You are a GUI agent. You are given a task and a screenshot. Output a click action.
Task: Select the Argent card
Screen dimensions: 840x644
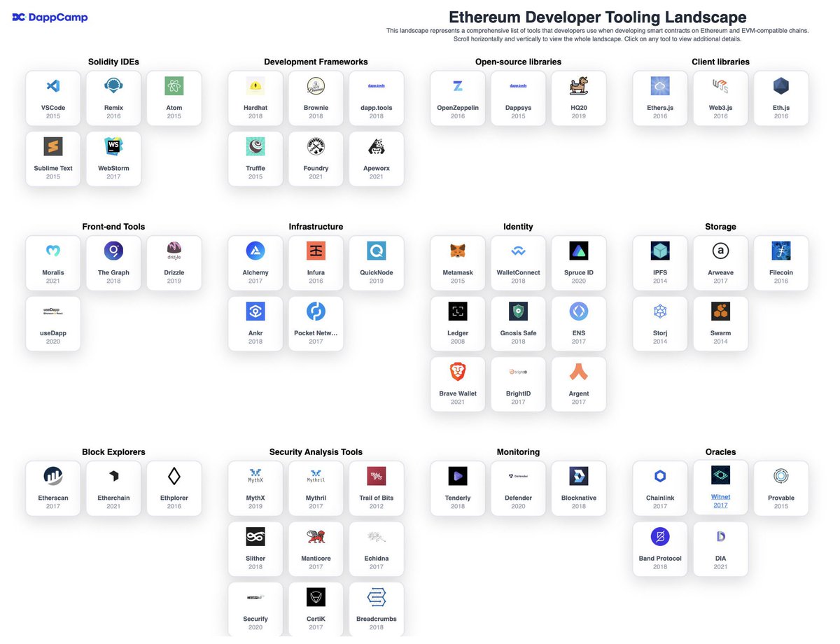pyautogui.click(x=579, y=384)
